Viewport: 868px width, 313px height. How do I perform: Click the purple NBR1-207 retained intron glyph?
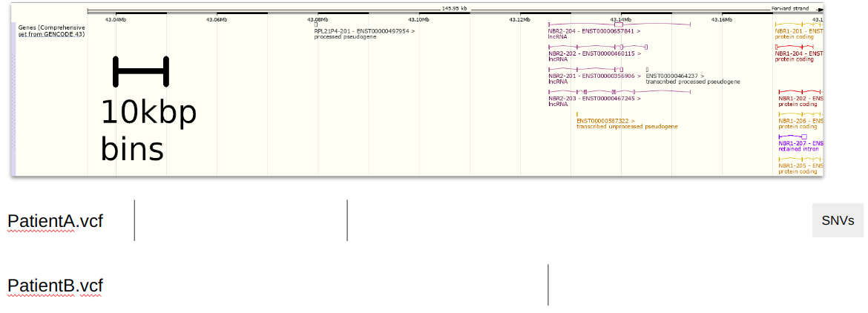(792, 136)
